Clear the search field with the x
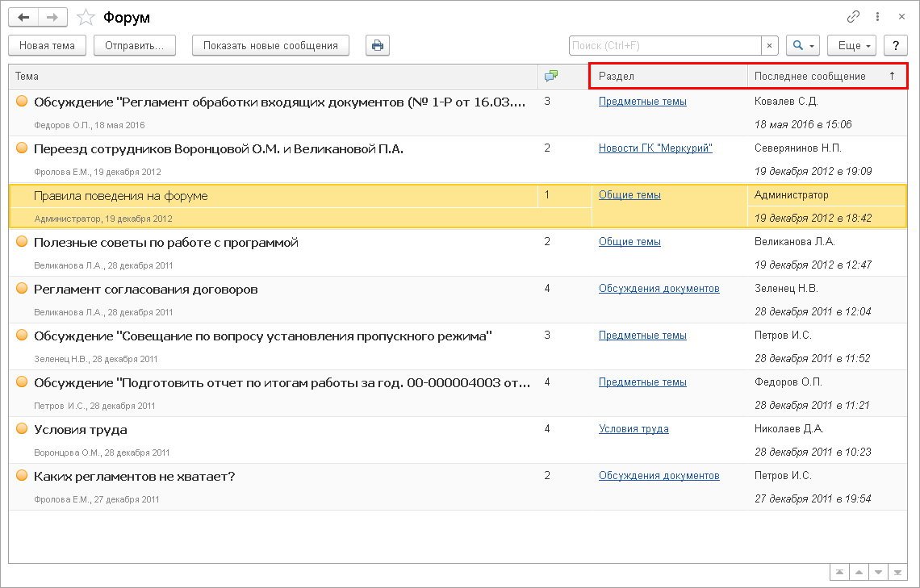Screen dimensions: 920x588 (769, 45)
